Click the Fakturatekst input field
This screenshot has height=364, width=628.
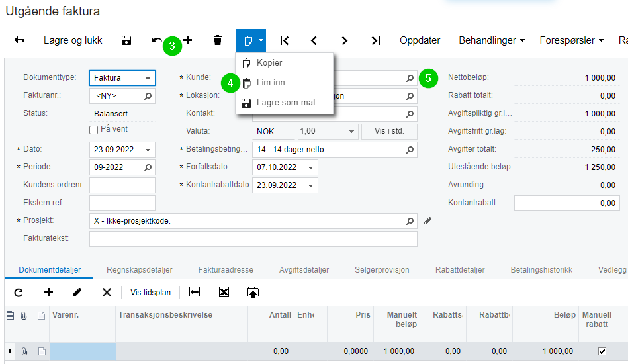tap(253, 239)
